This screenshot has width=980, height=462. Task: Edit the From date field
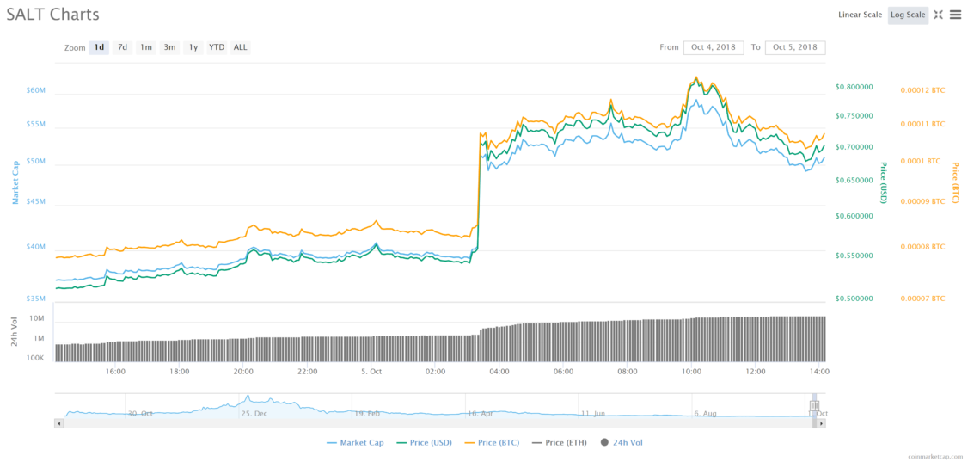click(x=714, y=47)
